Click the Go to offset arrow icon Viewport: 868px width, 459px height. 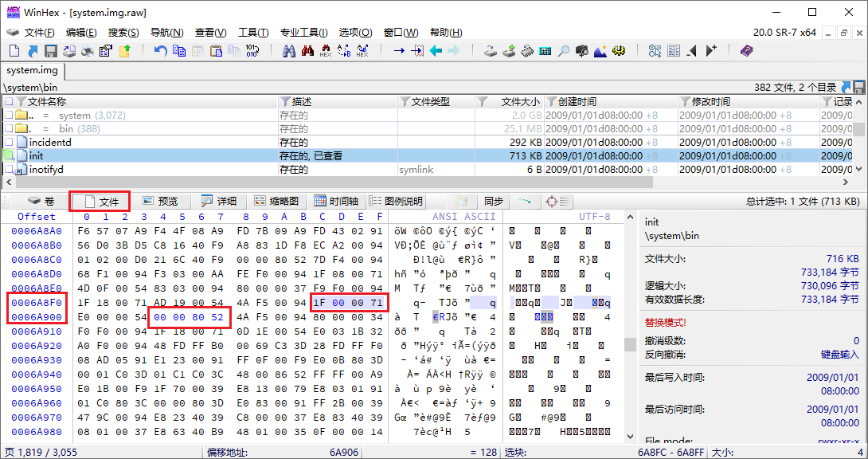(x=399, y=51)
